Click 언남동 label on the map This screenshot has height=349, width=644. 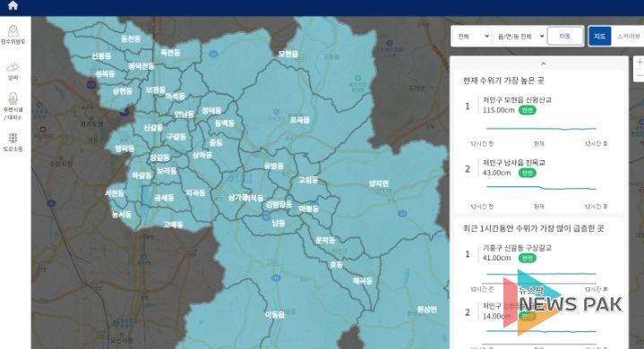pyautogui.click(x=184, y=115)
